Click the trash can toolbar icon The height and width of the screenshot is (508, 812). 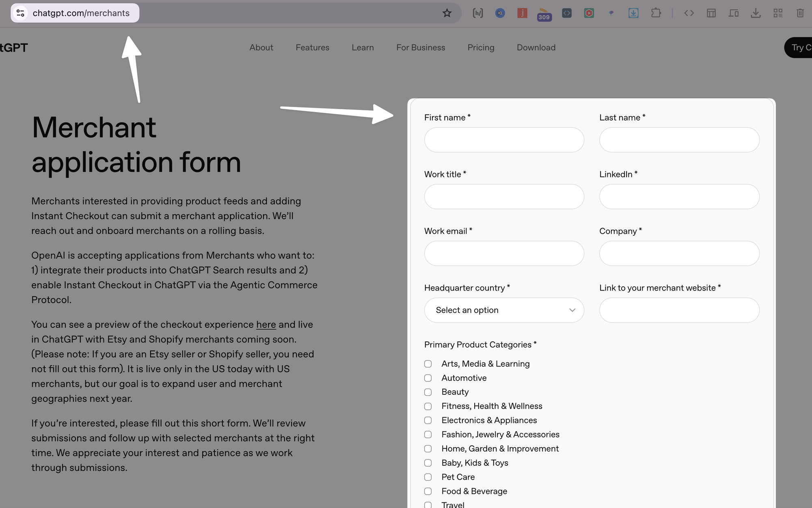pos(800,13)
